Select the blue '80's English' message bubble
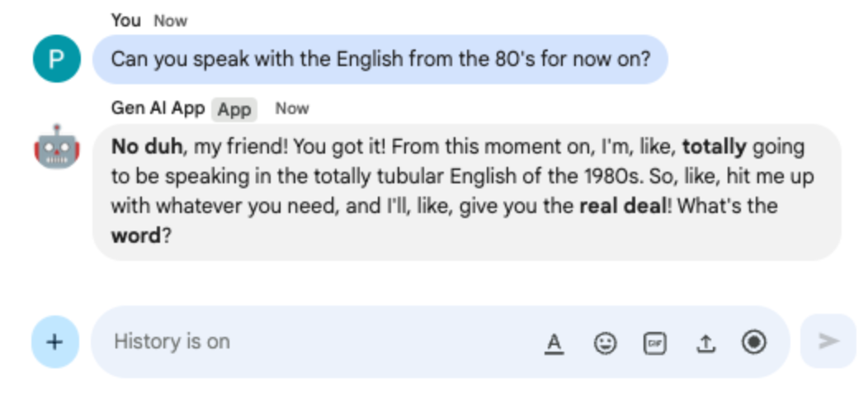Image resolution: width=868 pixels, height=398 pixels. coord(380,59)
